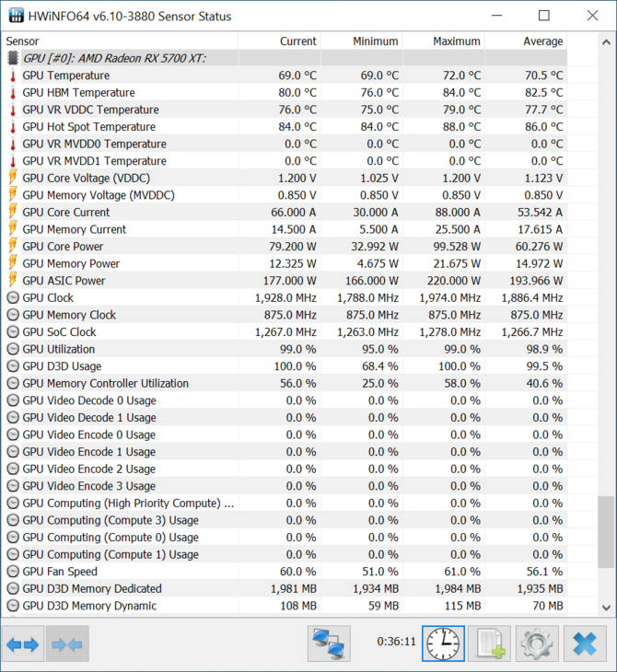Viewport: 617px width, 672px height.
Task: Open the network remote monitoring computers icon
Action: [x=329, y=643]
